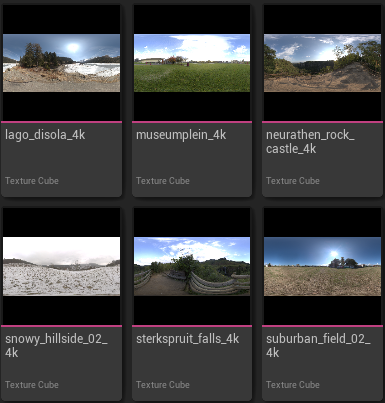Click Texture Cube label under sterkspruit_falls_4k
The height and width of the screenshot is (403, 385).
pos(163,385)
